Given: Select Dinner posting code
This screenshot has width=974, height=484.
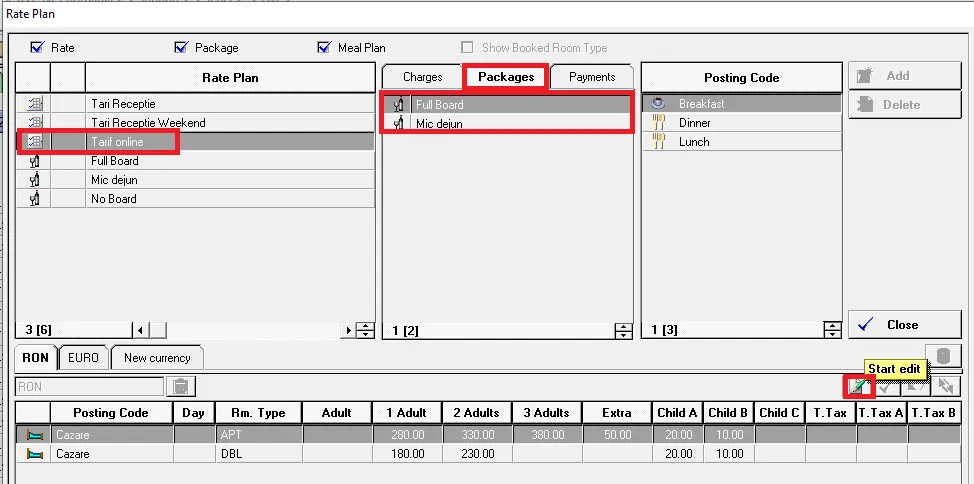Looking at the screenshot, I should (x=742, y=123).
